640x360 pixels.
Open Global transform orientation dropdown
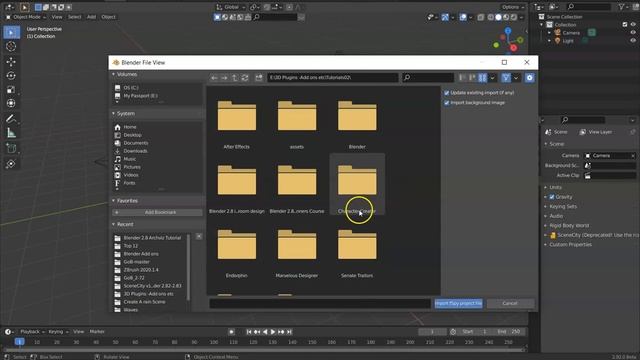click(x=231, y=7)
